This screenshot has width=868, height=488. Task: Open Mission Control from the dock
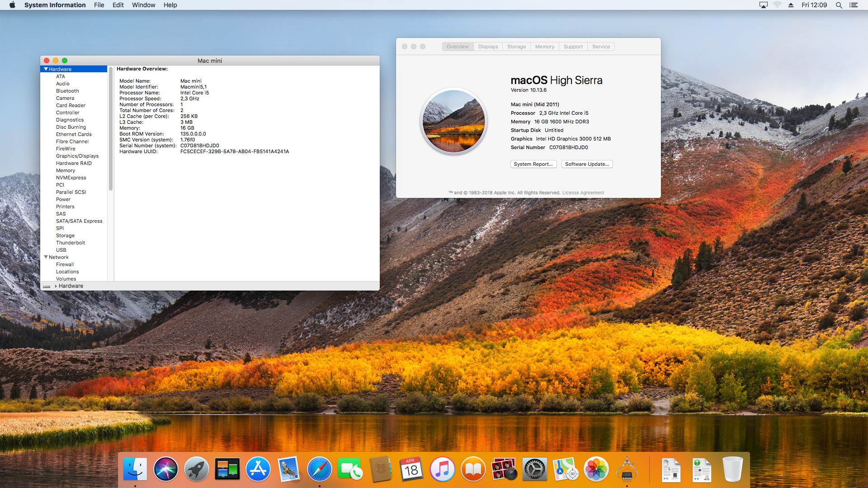click(227, 469)
